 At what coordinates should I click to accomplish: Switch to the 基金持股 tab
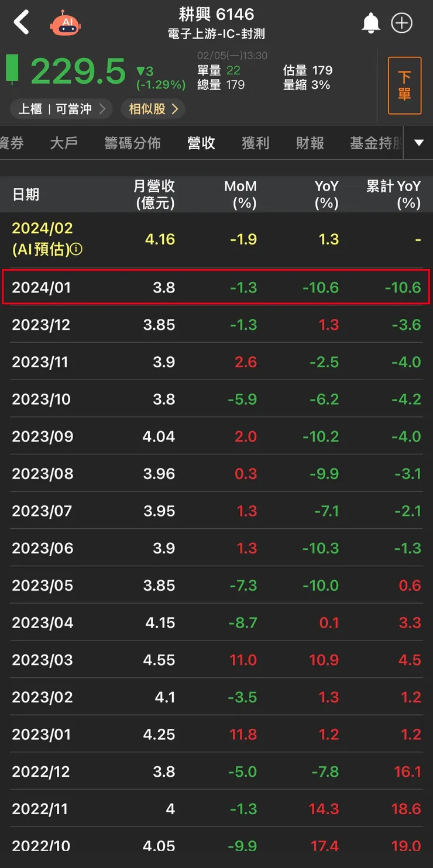click(x=376, y=143)
